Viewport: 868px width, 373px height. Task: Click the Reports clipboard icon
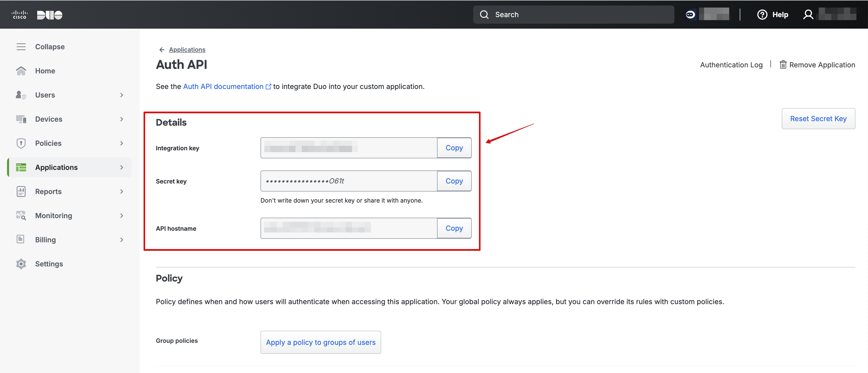point(21,191)
